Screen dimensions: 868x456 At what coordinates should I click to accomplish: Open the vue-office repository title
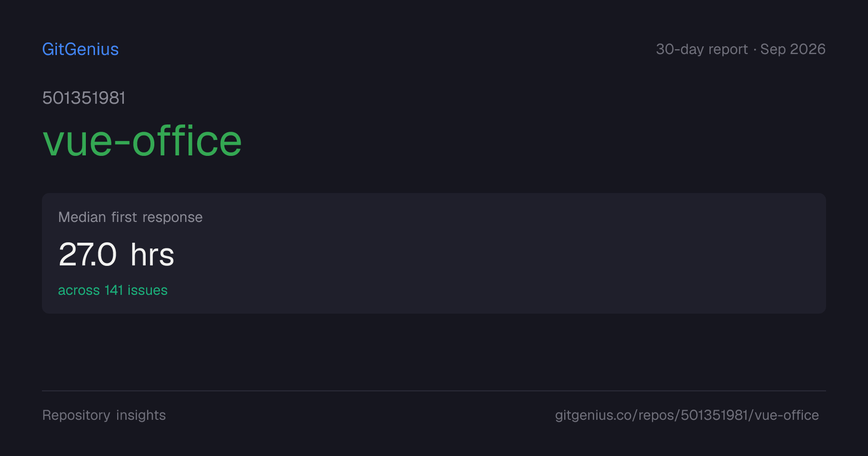[142, 141]
